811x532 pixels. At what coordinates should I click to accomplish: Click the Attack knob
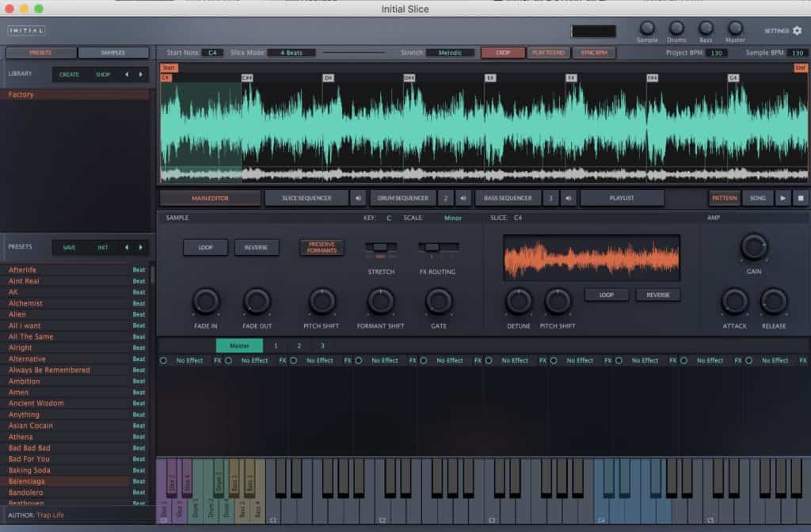tap(734, 302)
